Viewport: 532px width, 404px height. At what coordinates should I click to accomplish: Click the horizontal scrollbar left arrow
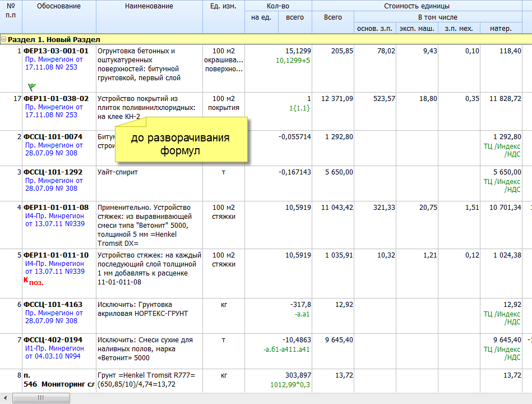4,398
